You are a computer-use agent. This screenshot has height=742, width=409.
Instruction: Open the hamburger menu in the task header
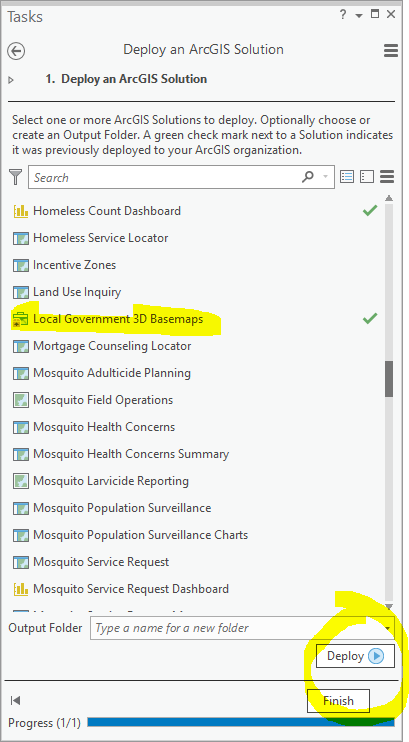[x=391, y=50]
